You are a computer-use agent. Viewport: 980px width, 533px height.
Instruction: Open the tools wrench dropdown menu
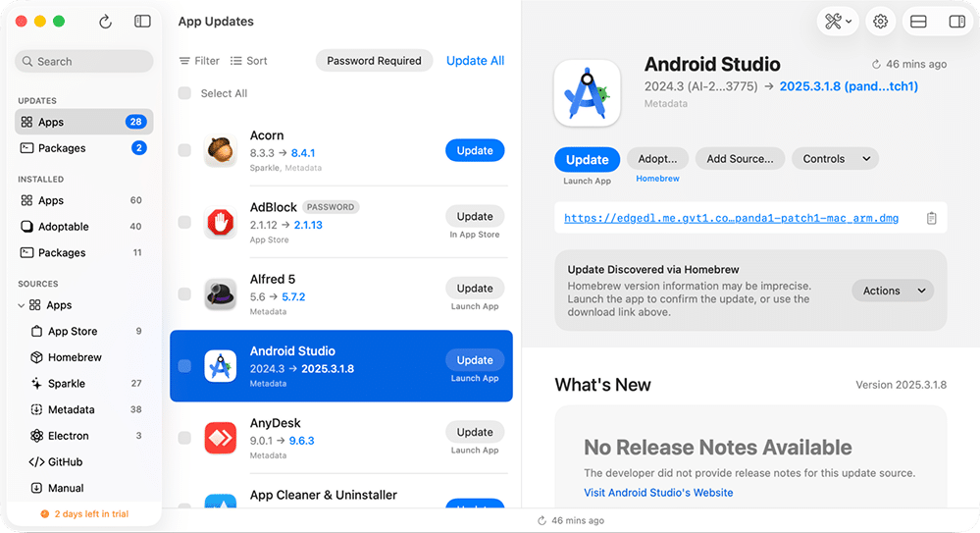point(838,22)
